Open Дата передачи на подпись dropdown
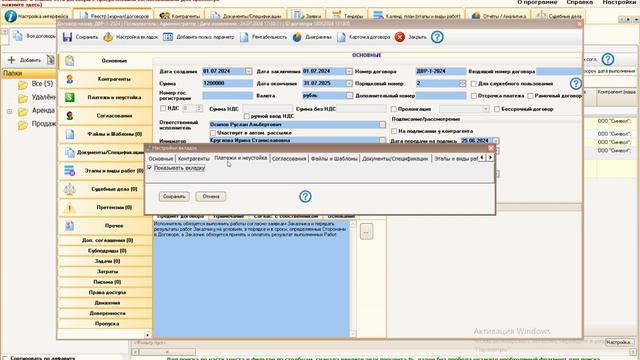The image size is (640, 360). click(x=496, y=141)
